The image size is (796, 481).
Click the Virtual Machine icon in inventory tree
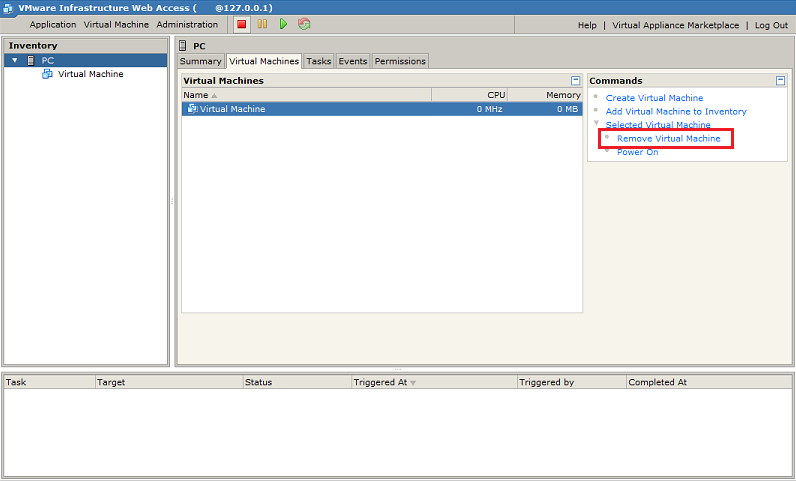[47, 74]
